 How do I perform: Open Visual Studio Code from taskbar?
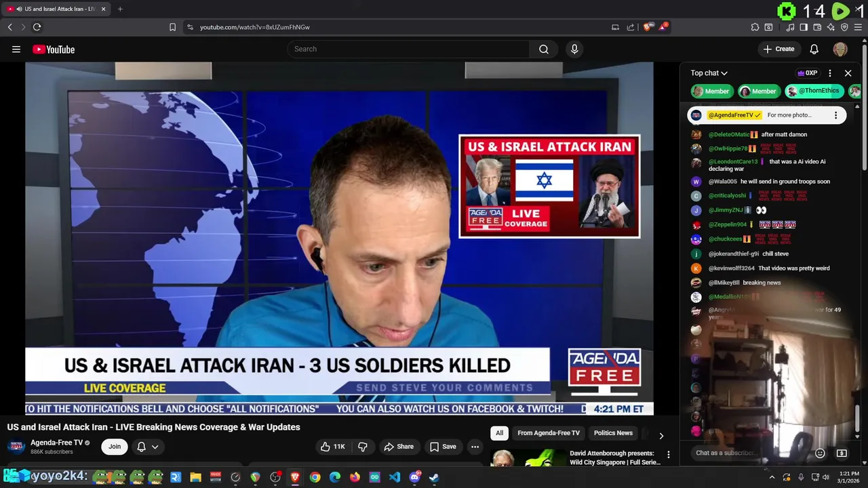[x=394, y=477]
